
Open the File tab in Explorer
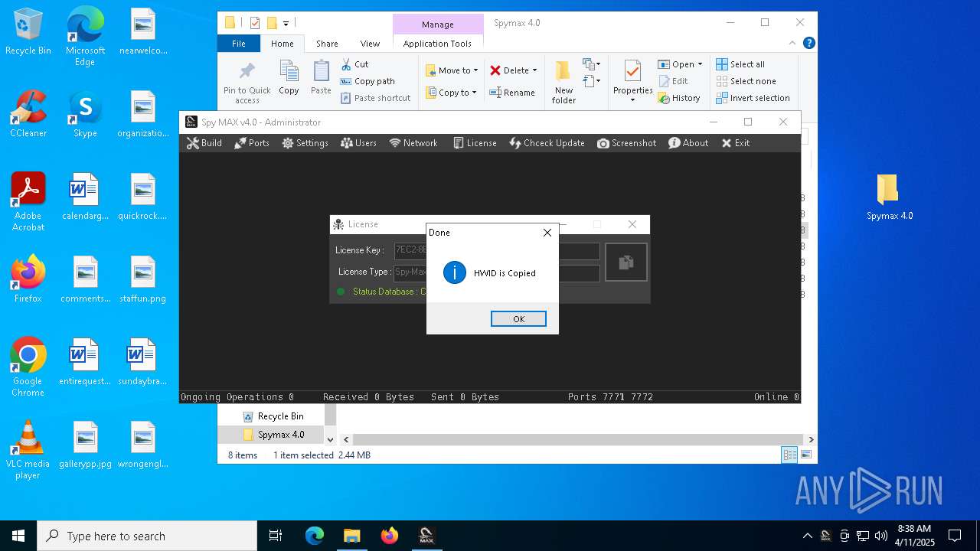[239, 44]
